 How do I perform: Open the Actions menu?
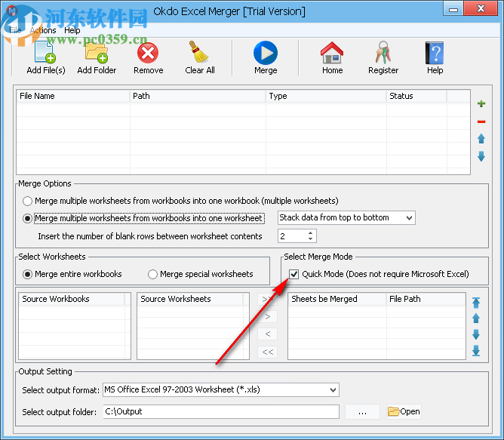(43, 30)
